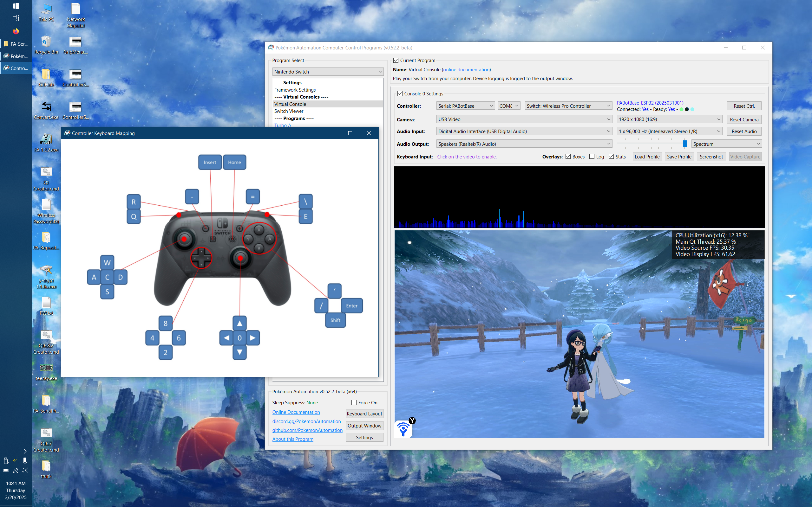The image size is (812, 507).
Task: Open the online documentation link
Action: tap(466, 70)
